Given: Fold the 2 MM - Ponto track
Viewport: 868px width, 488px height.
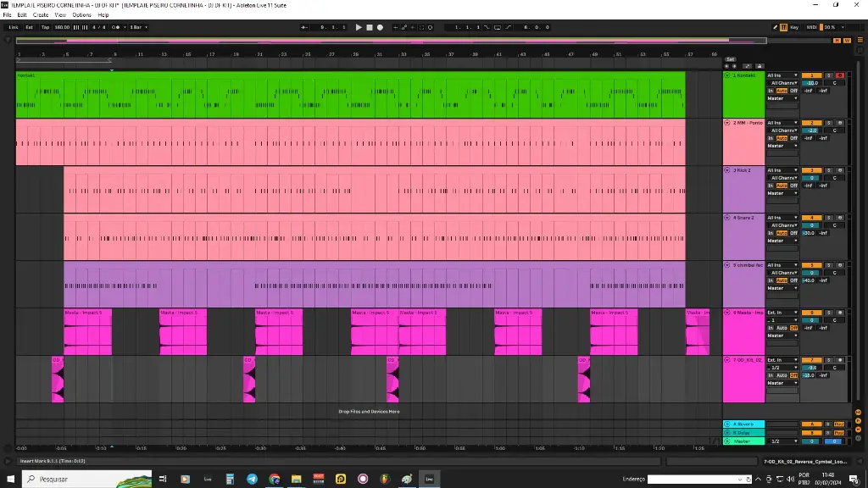Looking at the screenshot, I should click(x=726, y=123).
